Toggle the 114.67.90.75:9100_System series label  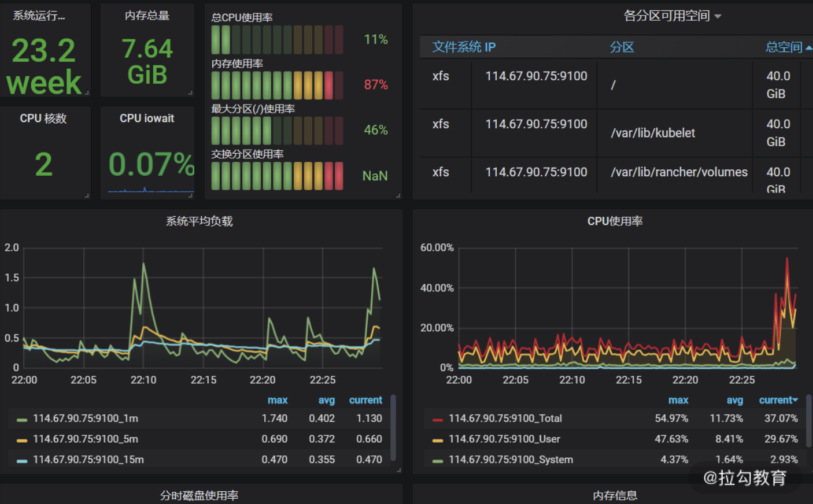pos(511,460)
